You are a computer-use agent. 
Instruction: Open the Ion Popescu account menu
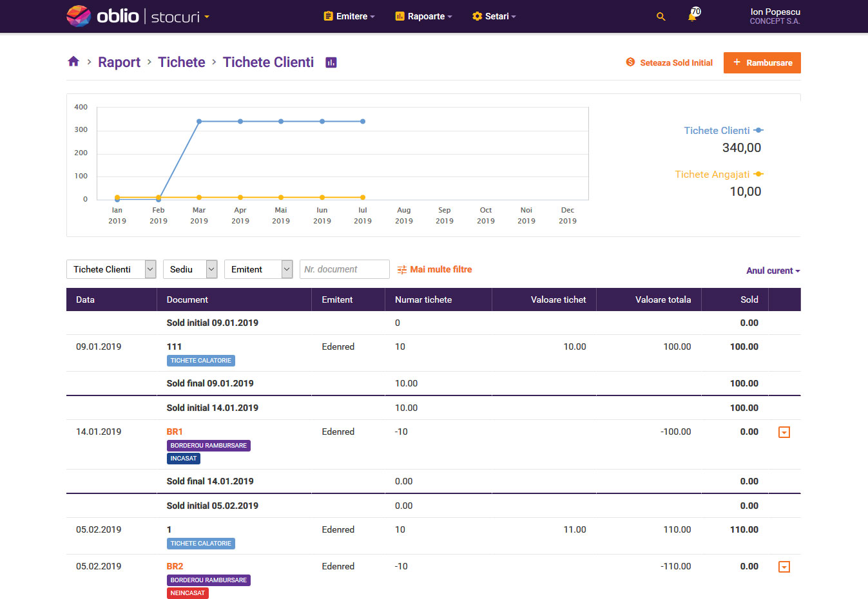click(775, 16)
